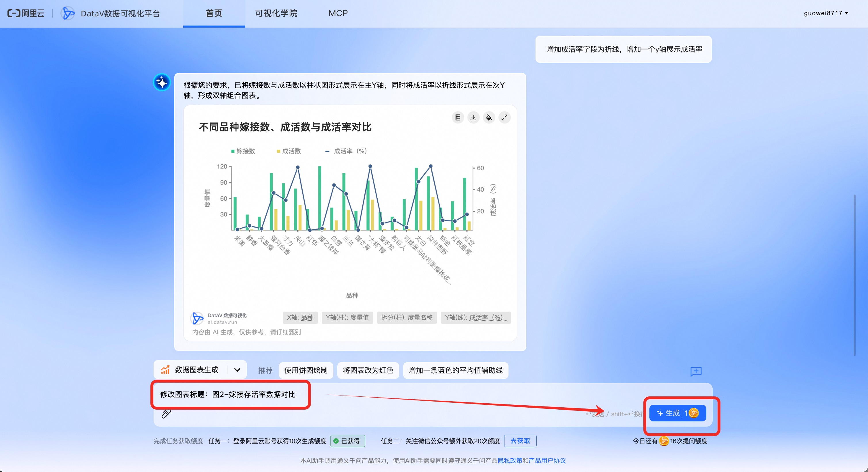The image size is (868, 472).
Task: Click the 内容由 AI 生成 disclaimer text
Action: pos(246,332)
